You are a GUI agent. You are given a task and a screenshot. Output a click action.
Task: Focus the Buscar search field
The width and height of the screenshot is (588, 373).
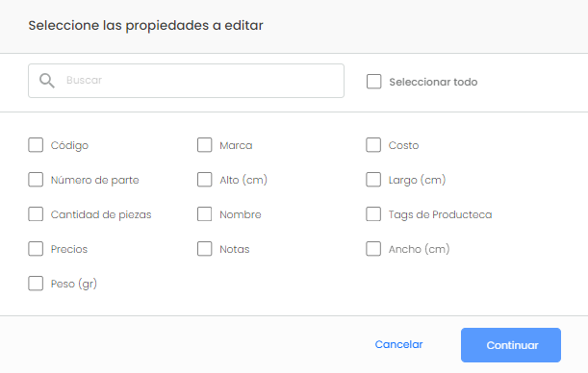(186, 81)
